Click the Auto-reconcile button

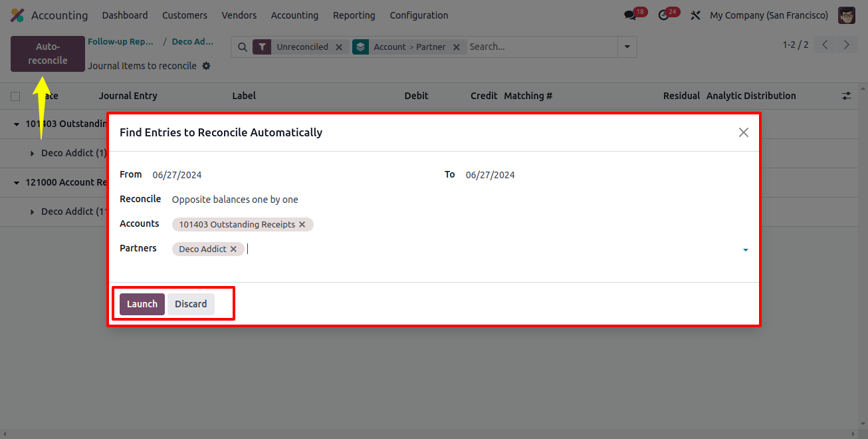tap(48, 54)
